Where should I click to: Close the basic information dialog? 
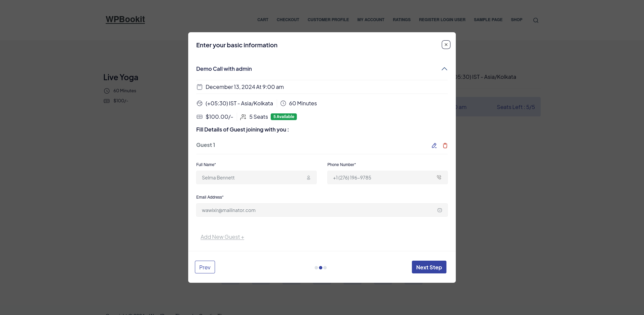click(x=446, y=45)
